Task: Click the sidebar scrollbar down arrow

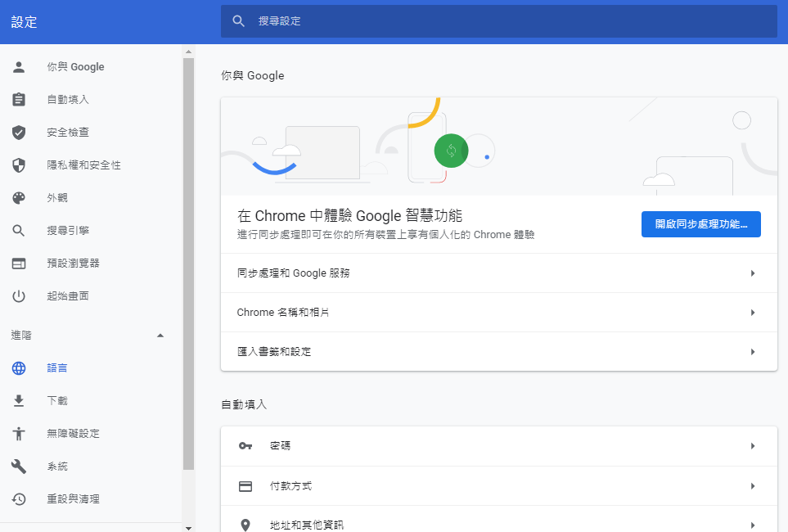Action: 188,527
